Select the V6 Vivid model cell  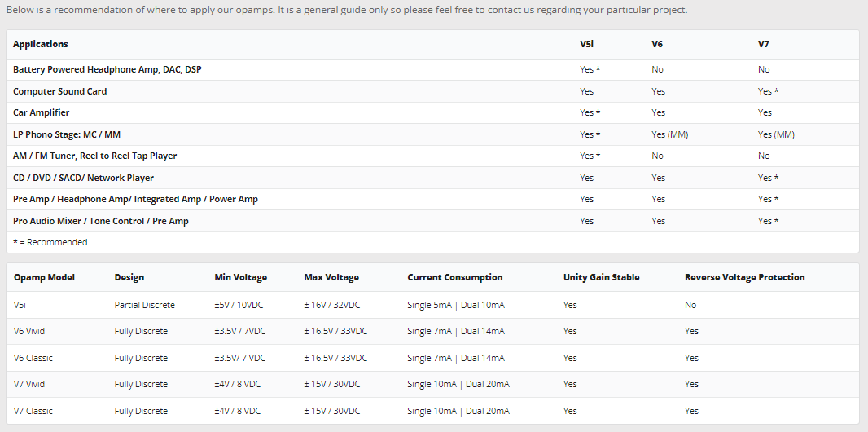[29, 331]
